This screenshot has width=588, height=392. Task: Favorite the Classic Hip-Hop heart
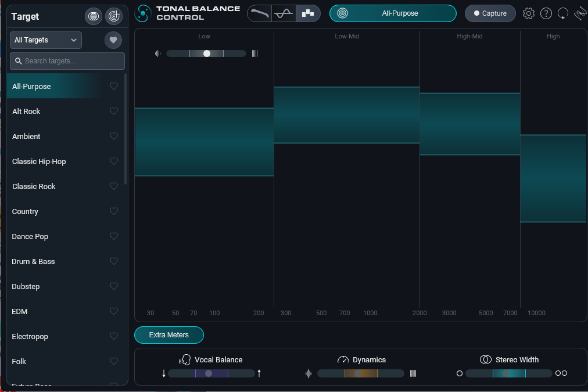tap(114, 161)
